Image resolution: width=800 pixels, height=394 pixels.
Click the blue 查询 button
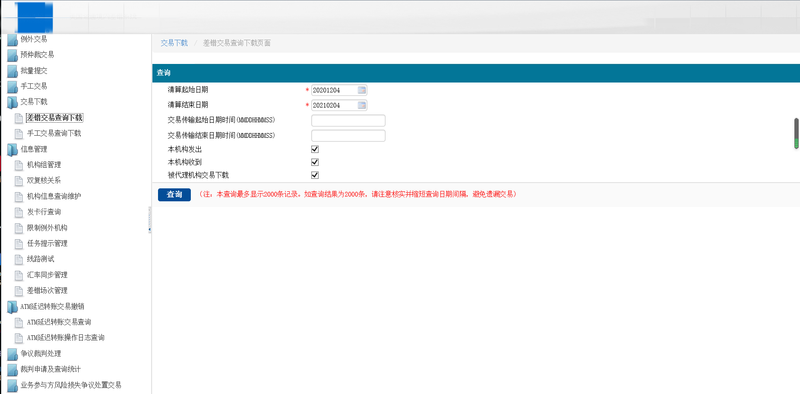tap(174, 194)
